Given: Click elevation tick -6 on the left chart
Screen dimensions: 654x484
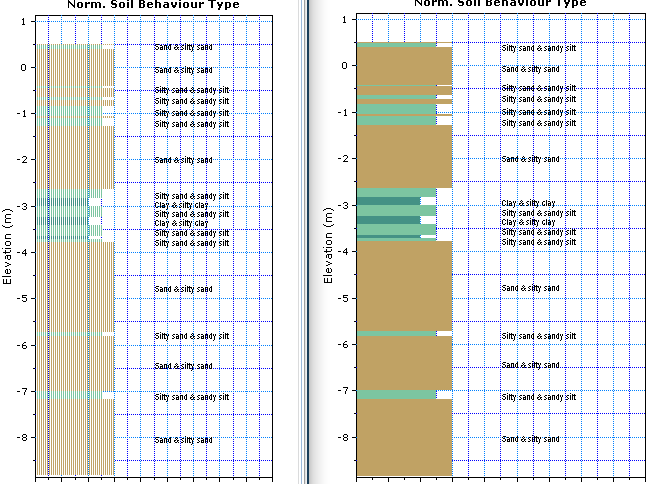Looking at the screenshot, I should click(x=22, y=345).
